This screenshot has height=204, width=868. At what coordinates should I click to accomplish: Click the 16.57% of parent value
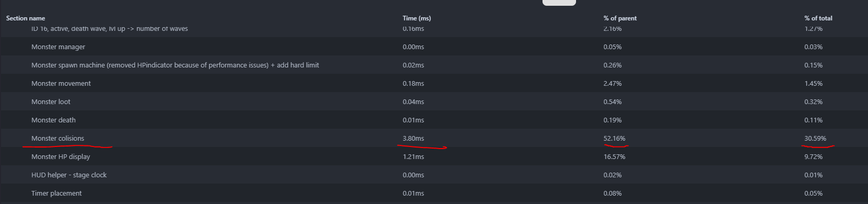(x=614, y=157)
